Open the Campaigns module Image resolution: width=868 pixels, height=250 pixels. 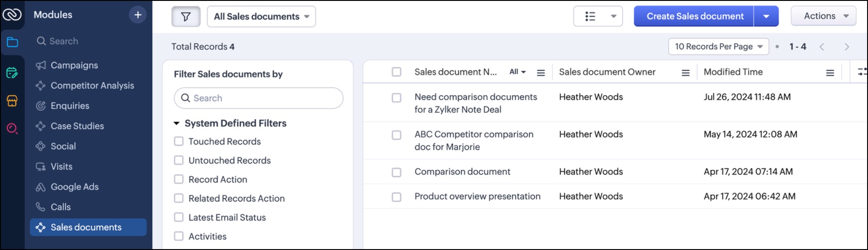click(x=74, y=65)
